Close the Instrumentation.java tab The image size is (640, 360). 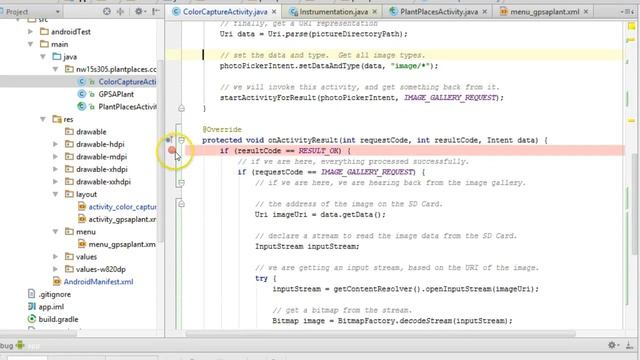[374, 12]
